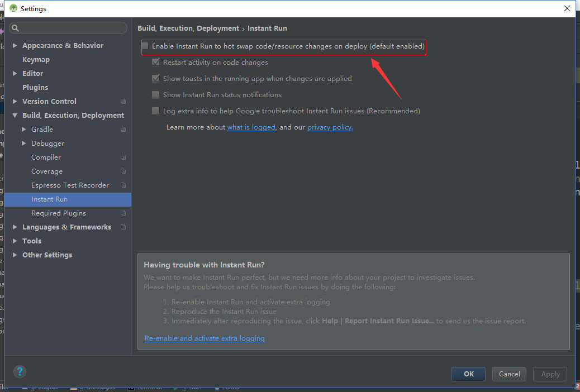Enable Show Instant Run status notifications
The height and width of the screenshot is (392, 580).
(156, 95)
